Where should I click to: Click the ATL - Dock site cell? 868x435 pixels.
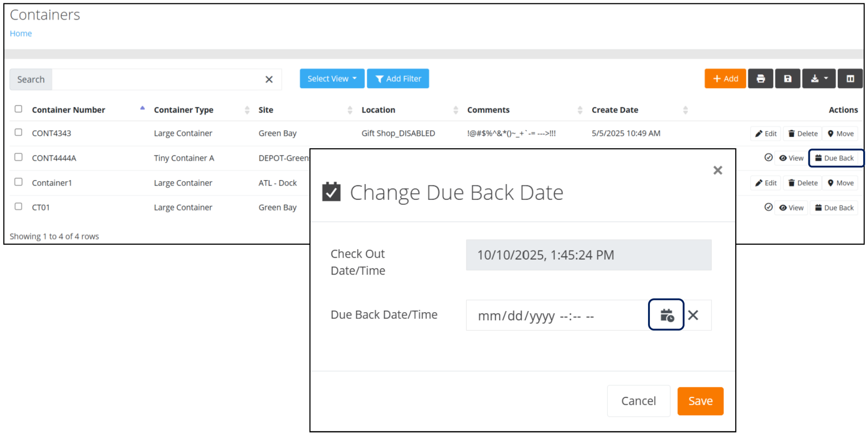click(278, 183)
